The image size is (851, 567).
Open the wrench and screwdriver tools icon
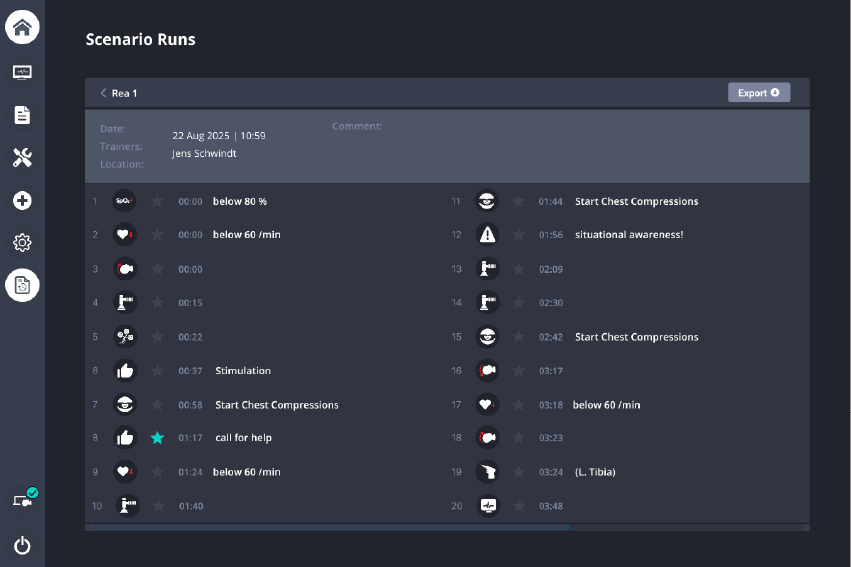click(22, 157)
